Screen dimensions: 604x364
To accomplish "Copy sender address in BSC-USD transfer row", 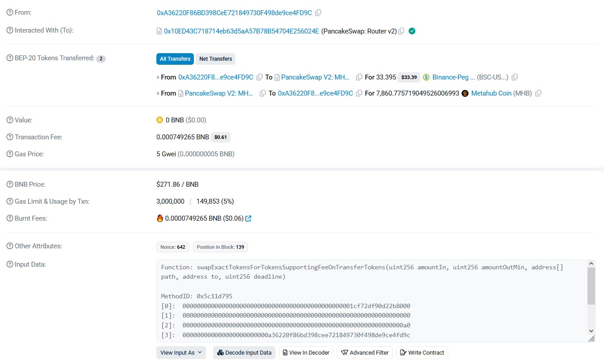I will click(x=260, y=77).
